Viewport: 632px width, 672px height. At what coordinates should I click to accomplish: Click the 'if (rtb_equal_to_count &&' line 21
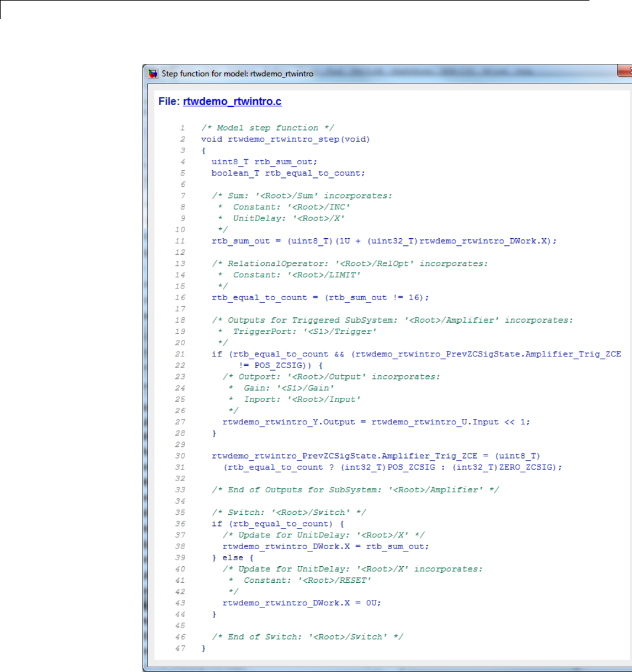pos(416,354)
